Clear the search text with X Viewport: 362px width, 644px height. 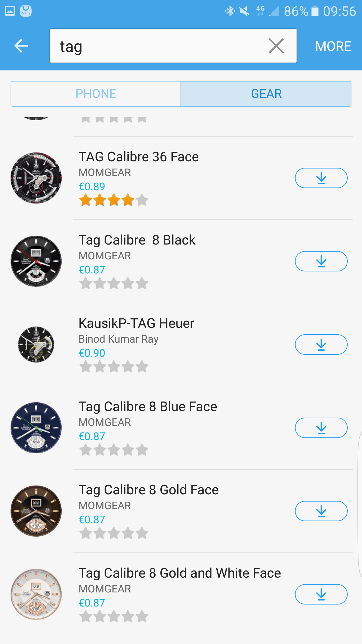[276, 46]
